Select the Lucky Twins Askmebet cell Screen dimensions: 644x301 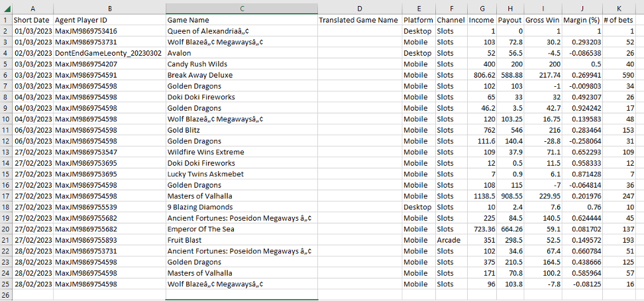point(241,174)
